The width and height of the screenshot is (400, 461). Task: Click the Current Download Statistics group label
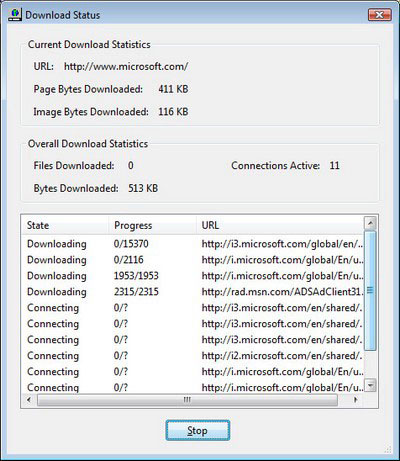point(89,45)
